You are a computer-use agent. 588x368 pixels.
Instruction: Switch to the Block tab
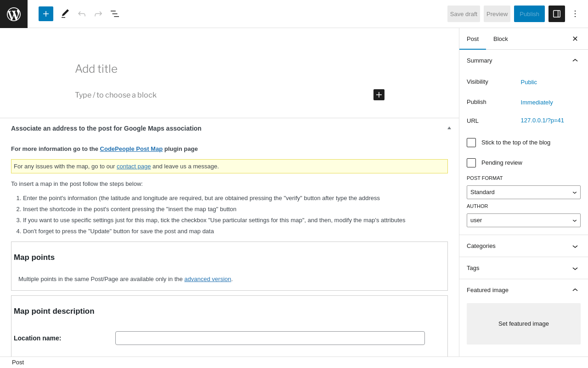click(x=501, y=39)
